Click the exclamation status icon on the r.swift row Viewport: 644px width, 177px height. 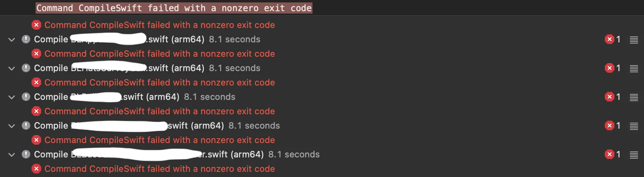pyautogui.click(x=26, y=154)
